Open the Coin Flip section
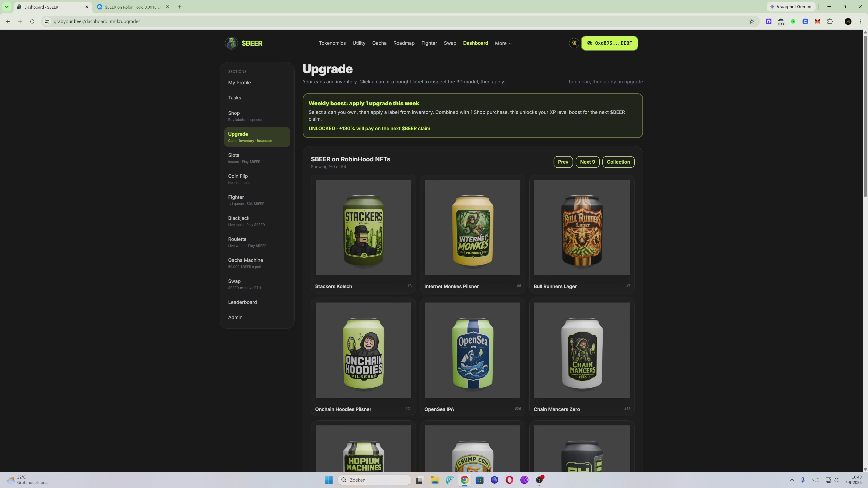868x488 pixels. [257, 179]
